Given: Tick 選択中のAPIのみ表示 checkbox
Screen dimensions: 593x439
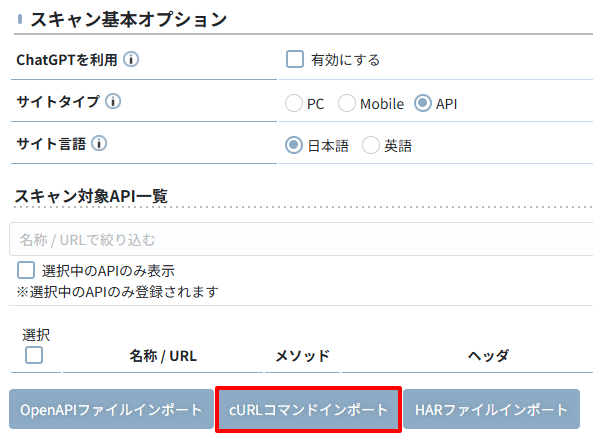Looking at the screenshot, I should pos(26,270).
